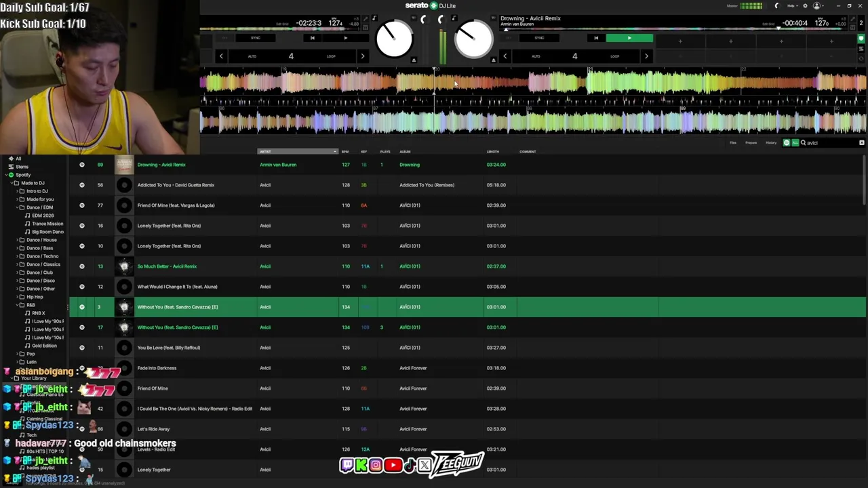This screenshot has width=868, height=488.
Task: Sort library by PLAYS column header
Action: pos(385,152)
